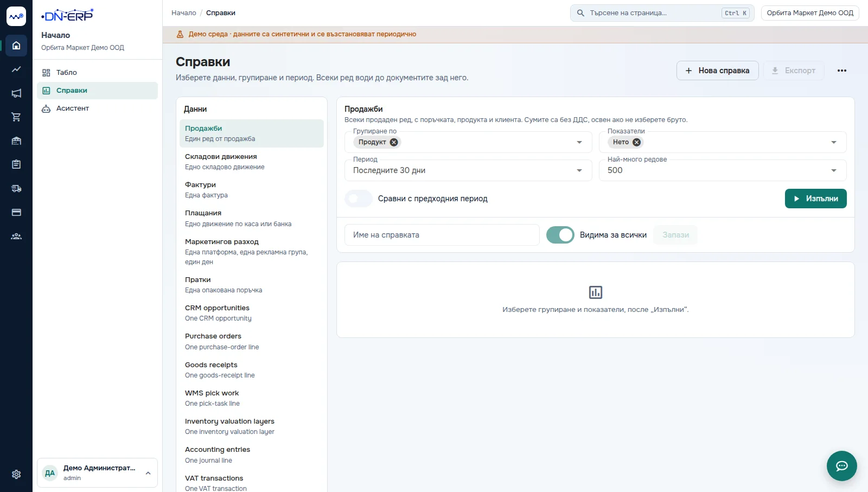Select CRM opportunities data source
868x492 pixels.
point(252,313)
